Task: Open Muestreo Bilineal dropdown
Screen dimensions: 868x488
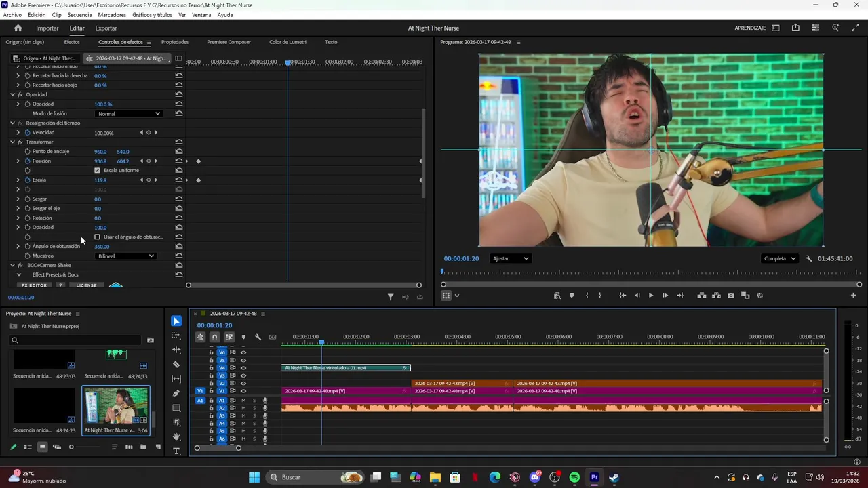Action: coord(125,256)
